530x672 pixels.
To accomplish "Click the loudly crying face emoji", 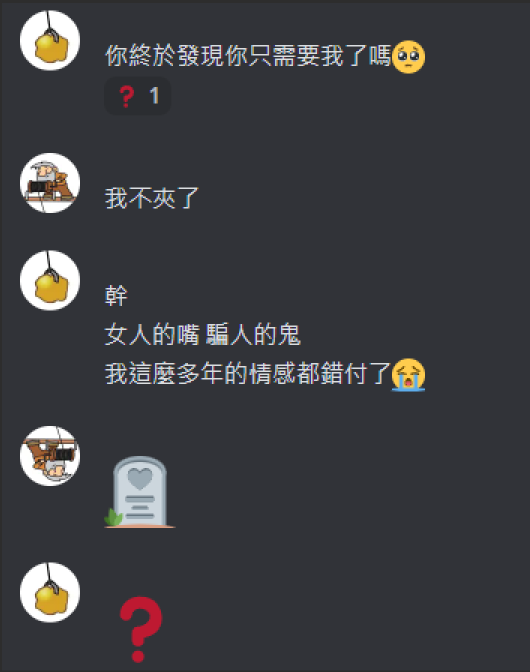I will [x=408, y=375].
